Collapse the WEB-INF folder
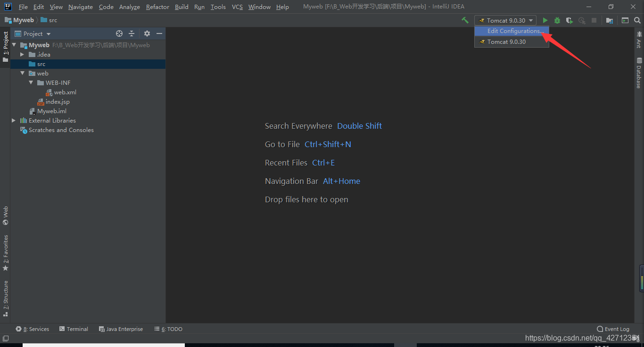The width and height of the screenshot is (644, 347). (x=31, y=83)
